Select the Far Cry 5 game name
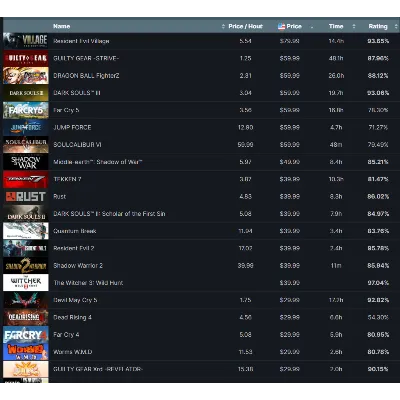The image size is (400, 400). [x=66, y=110]
